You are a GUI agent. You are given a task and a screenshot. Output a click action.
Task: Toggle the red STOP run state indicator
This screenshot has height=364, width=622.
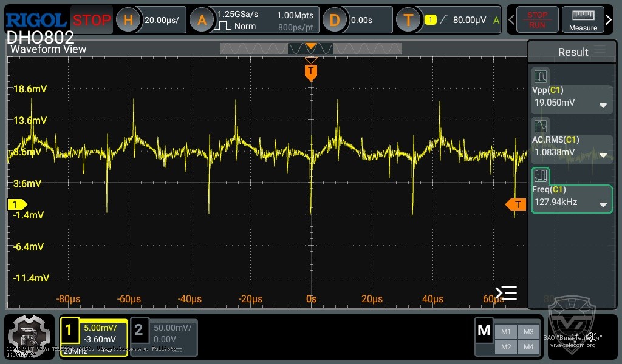tap(92, 19)
